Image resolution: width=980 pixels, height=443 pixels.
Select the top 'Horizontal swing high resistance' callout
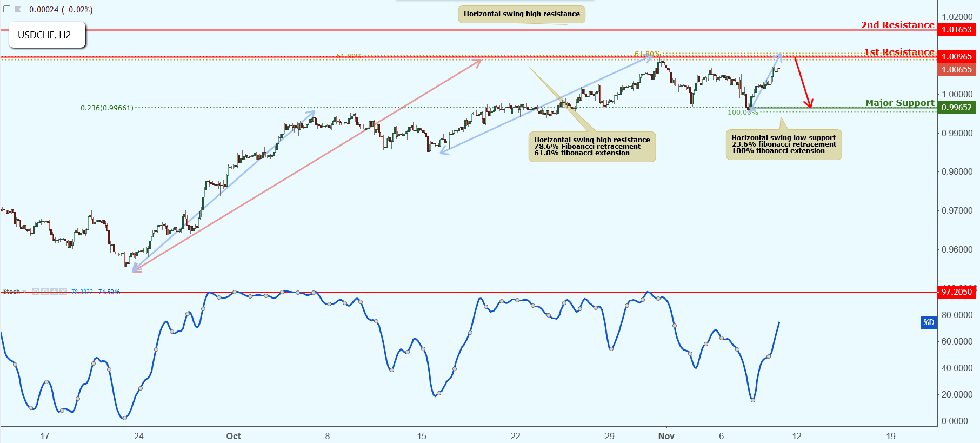coord(522,14)
